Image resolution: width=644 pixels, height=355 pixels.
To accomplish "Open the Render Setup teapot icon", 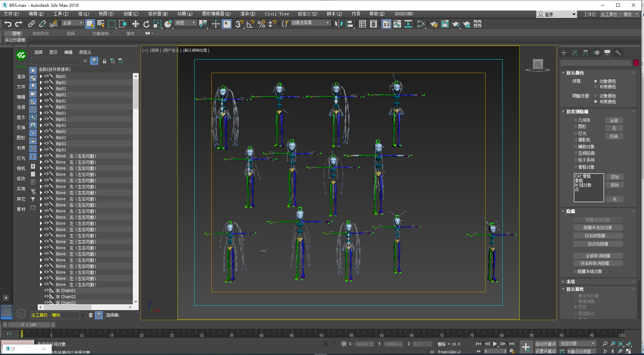I will click(x=434, y=24).
